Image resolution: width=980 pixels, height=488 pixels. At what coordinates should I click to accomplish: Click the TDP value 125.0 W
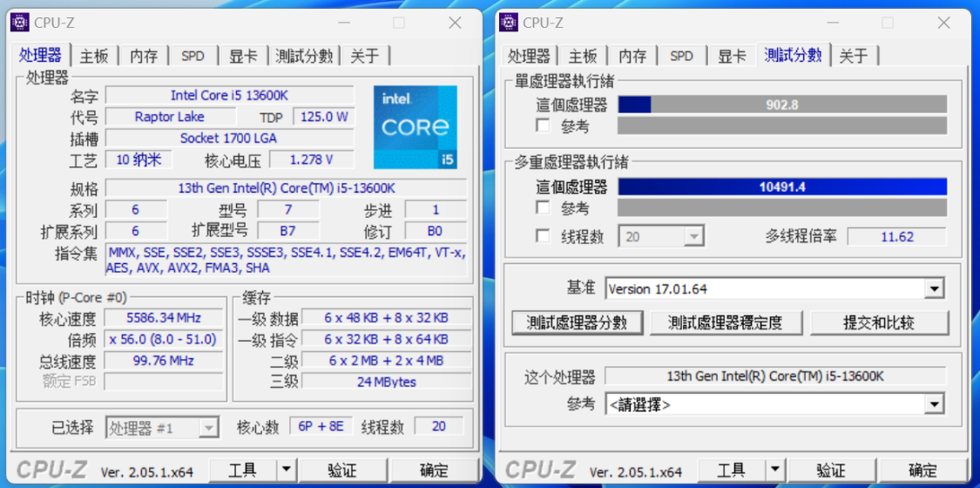click(x=324, y=117)
